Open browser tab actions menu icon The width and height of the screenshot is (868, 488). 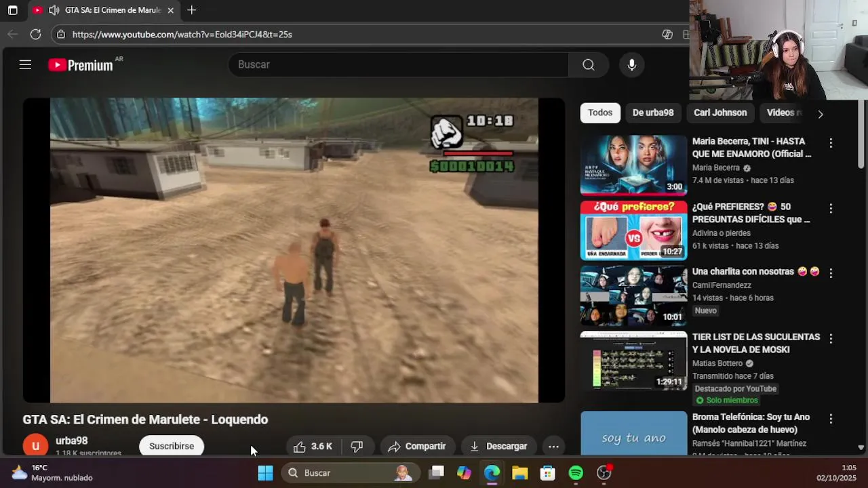coord(12,10)
